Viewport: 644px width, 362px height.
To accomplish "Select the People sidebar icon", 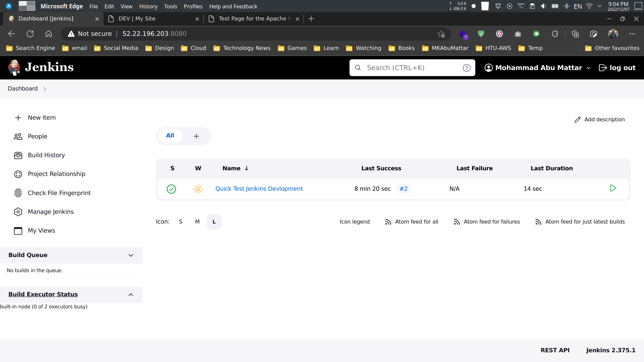I will pos(18,136).
